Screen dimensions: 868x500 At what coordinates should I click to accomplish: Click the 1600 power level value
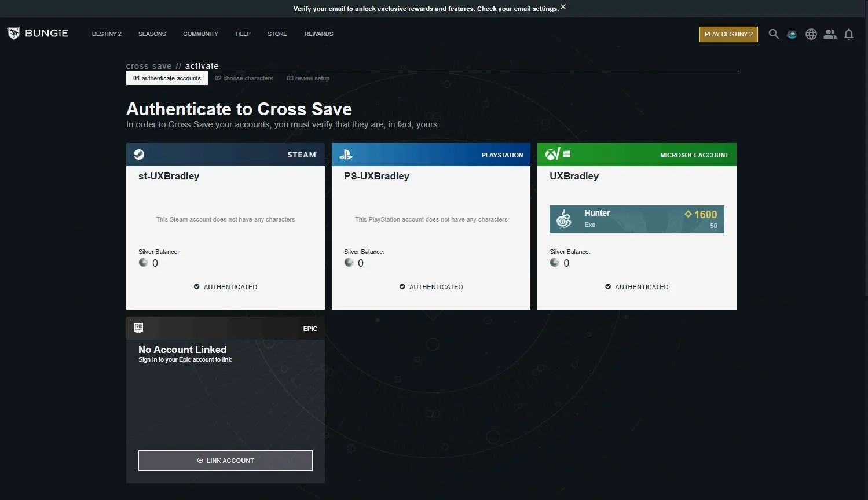click(x=706, y=214)
